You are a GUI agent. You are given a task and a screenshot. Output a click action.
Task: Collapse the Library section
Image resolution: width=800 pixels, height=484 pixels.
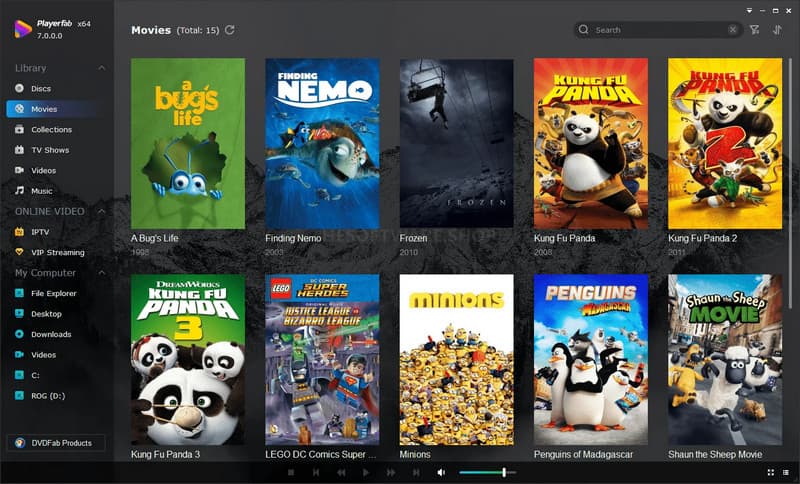102,68
